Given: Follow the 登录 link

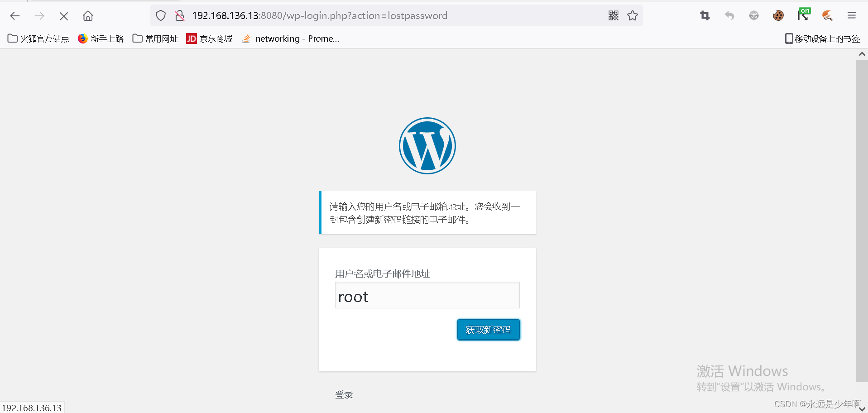Looking at the screenshot, I should 344,395.
